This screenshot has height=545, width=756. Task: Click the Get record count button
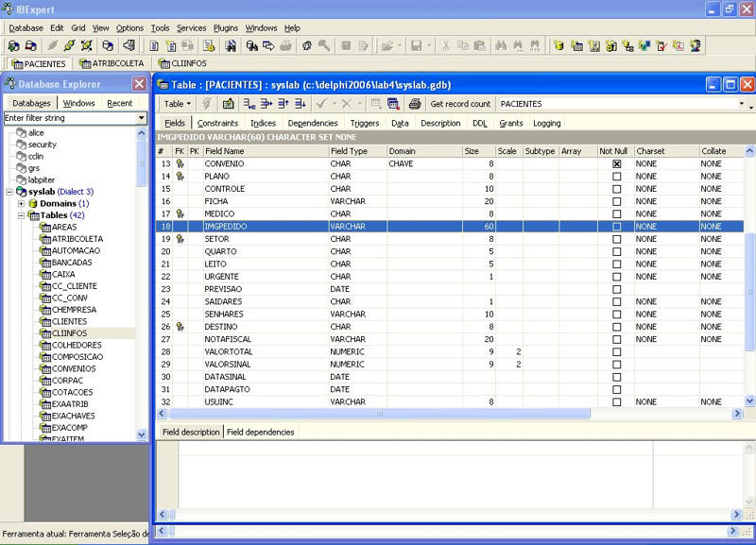click(x=460, y=104)
